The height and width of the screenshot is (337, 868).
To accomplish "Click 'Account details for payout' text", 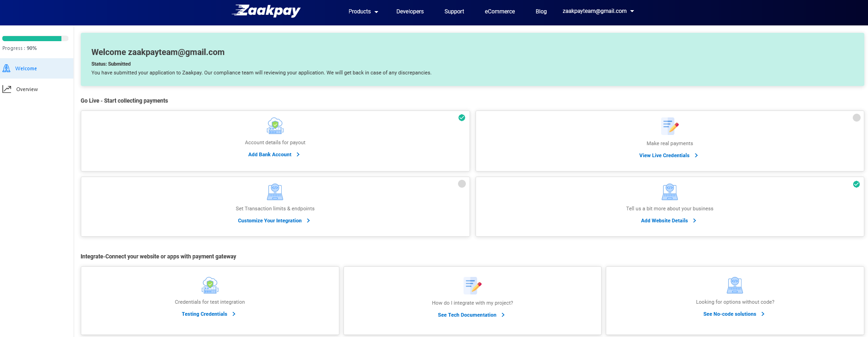I will pyautogui.click(x=275, y=142).
